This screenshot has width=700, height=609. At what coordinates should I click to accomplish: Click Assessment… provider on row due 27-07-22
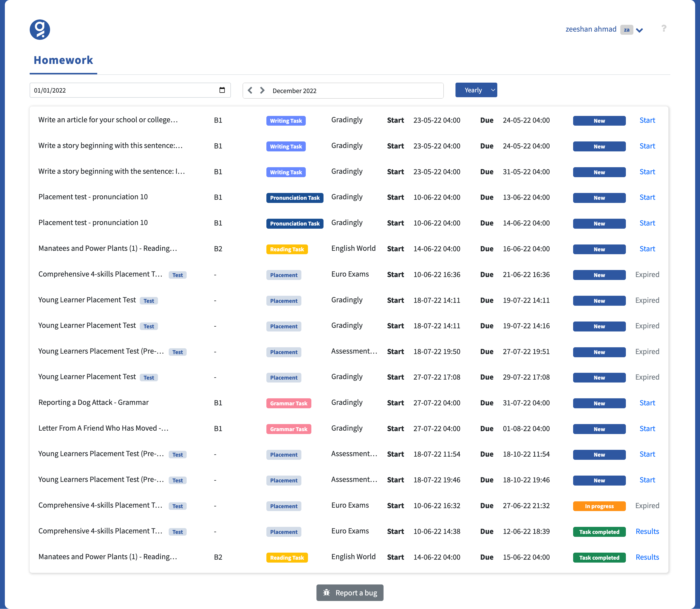click(x=354, y=351)
